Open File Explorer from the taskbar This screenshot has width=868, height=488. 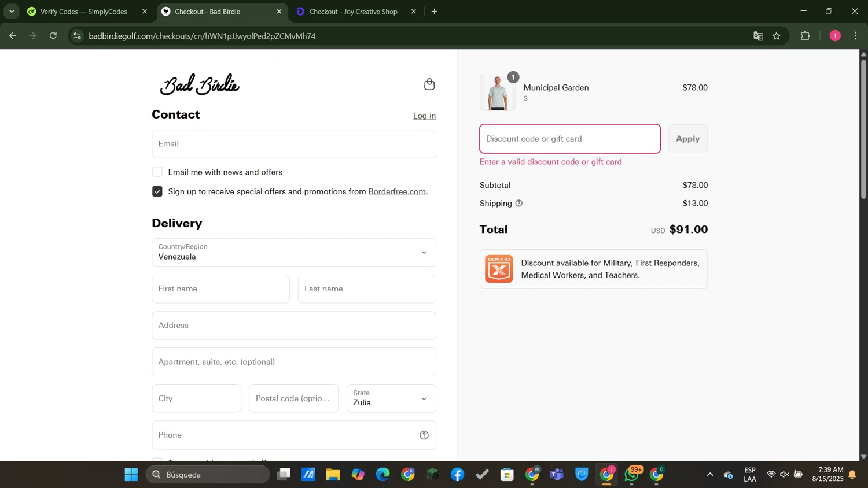coord(333,475)
